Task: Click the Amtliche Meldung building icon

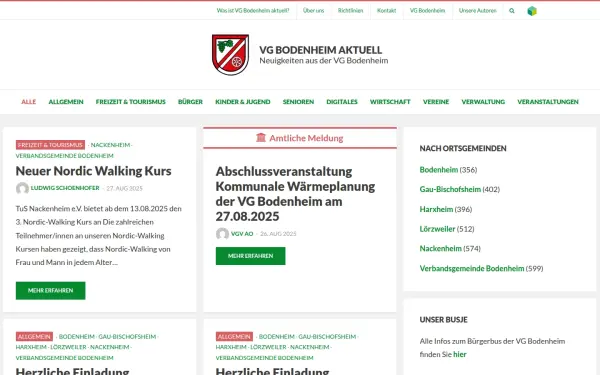Action: 261,138
